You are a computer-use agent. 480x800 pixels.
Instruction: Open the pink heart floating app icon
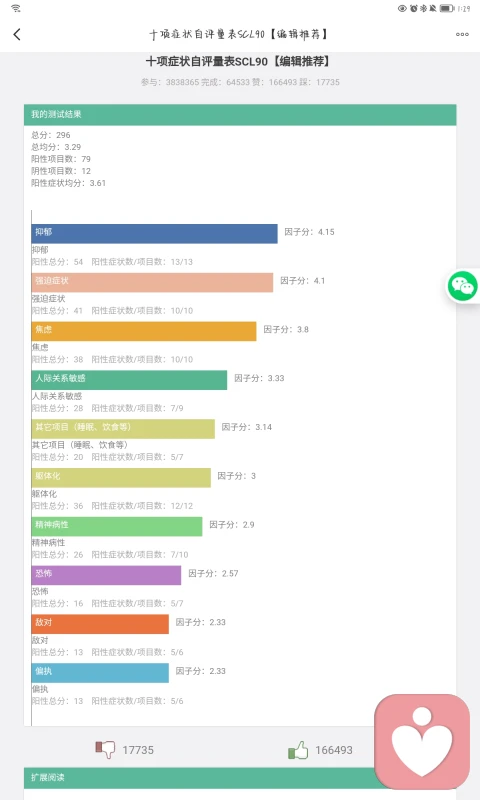[422, 742]
